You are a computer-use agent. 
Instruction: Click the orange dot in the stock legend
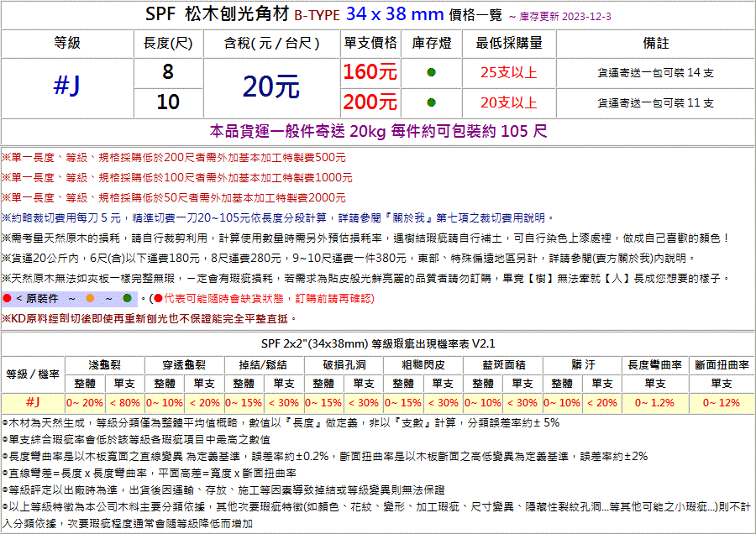[90, 298]
